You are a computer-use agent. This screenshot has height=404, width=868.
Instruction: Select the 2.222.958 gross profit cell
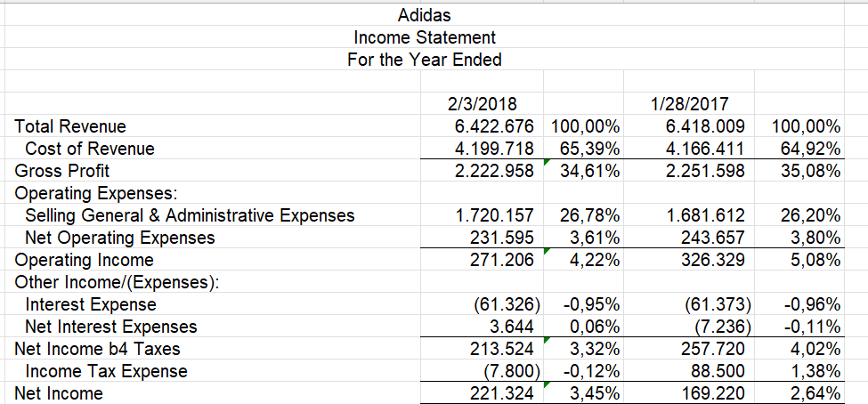coord(494,171)
